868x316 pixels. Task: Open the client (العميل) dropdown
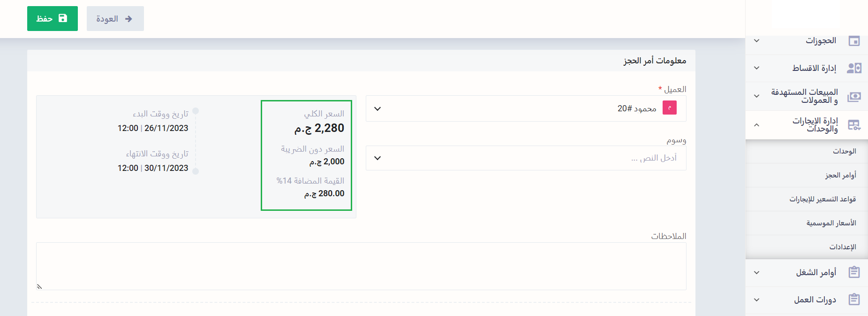pyautogui.click(x=526, y=108)
